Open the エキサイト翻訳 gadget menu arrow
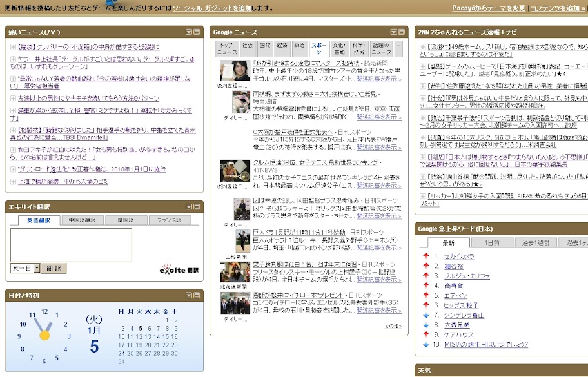The image size is (588, 377). click(x=189, y=207)
